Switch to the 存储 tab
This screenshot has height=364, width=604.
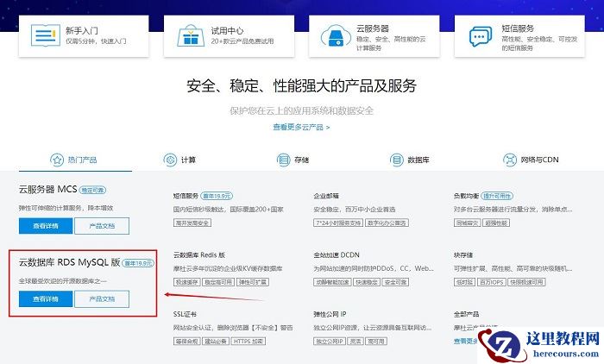pos(293,160)
